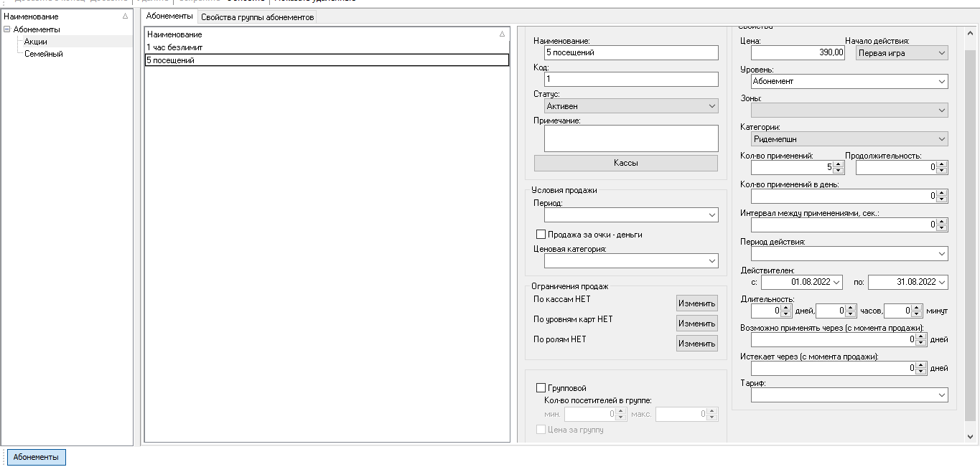Open the Свойства группы абонементов tab
The width and height of the screenshot is (980, 467).
pos(257,17)
